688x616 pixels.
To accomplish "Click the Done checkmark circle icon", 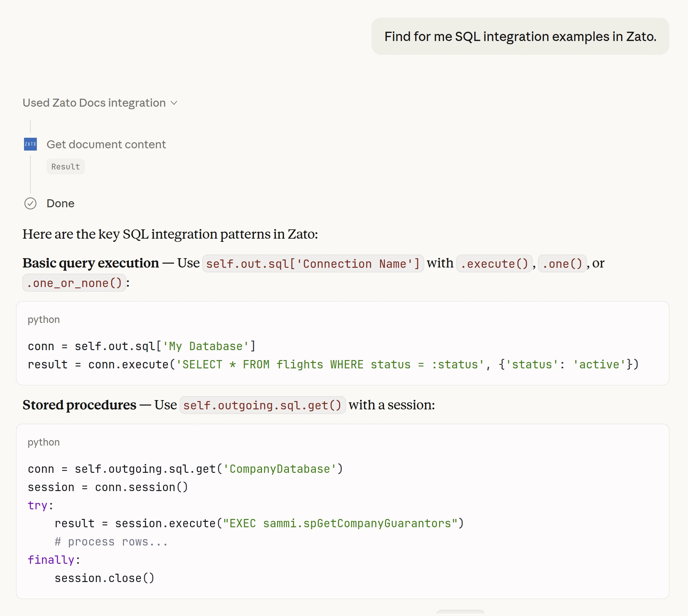I will [30, 203].
